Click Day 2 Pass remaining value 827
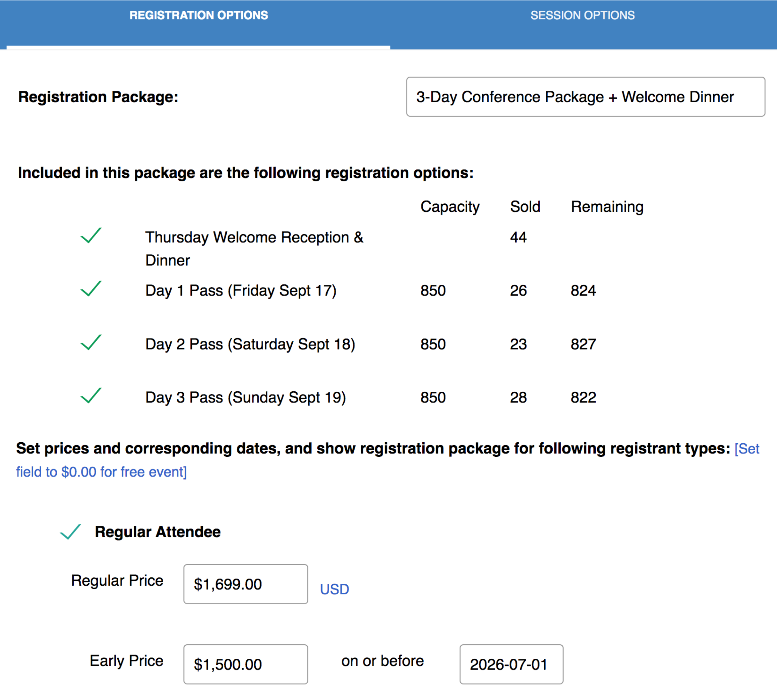Viewport: 777px width, 700px height. click(583, 344)
